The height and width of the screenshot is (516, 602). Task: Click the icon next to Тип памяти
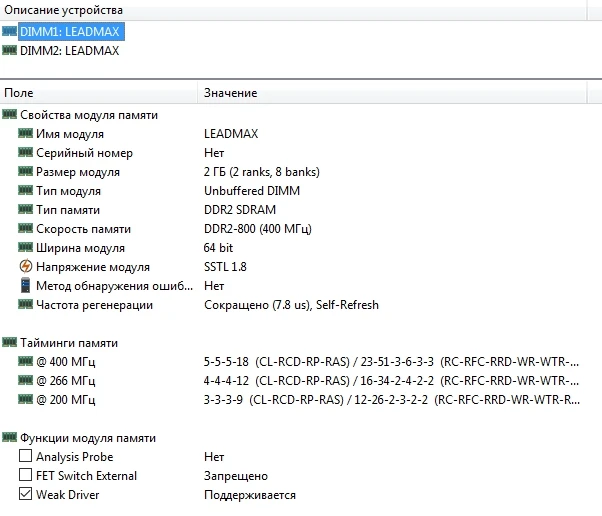tap(25, 209)
